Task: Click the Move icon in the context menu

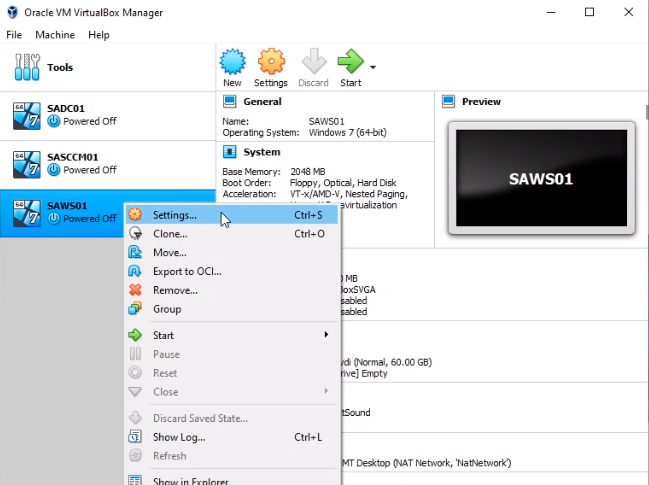Action: pyautogui.click(x=135, y=252)
